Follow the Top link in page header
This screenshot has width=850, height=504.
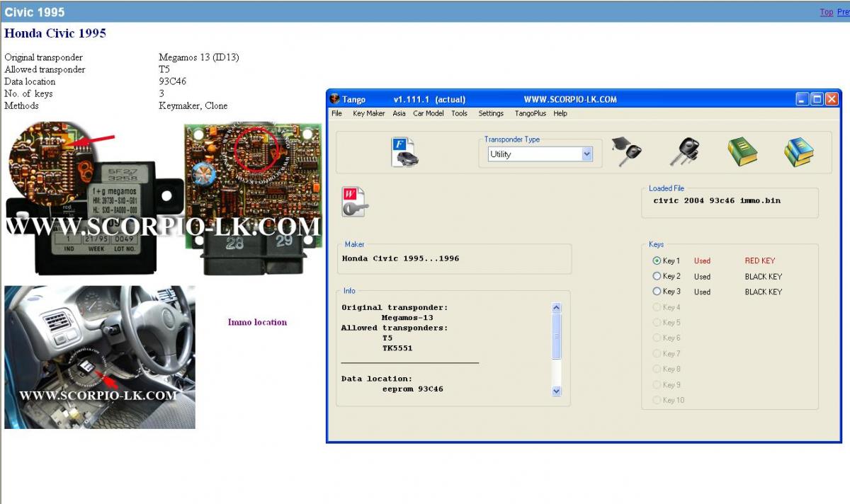pyautogui.click(x=826, y=12)
